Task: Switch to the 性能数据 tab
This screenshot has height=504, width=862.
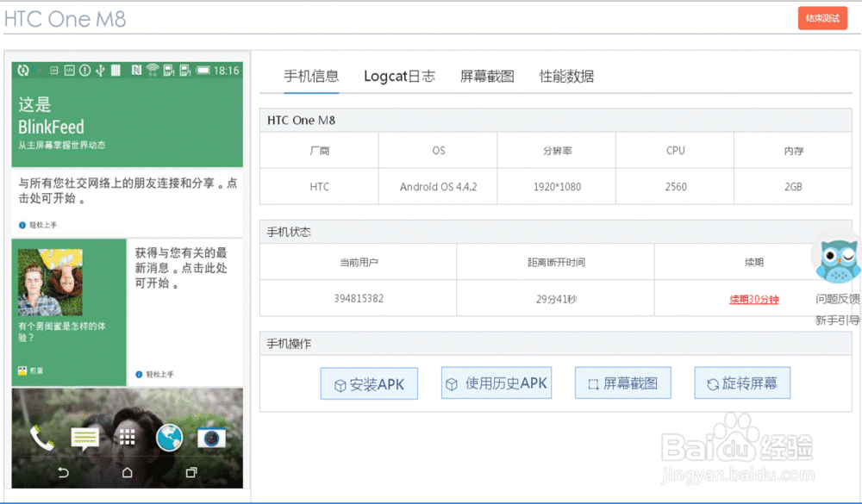Action: pos(566,76)
